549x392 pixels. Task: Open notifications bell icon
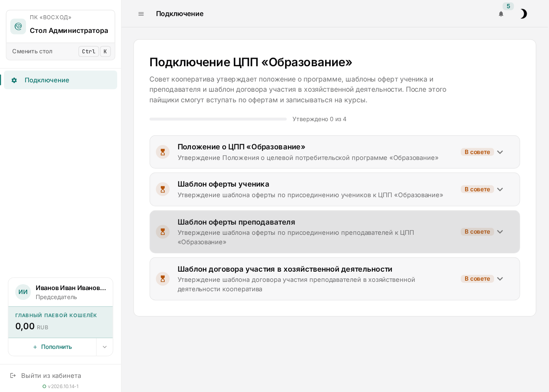(x=501, y=14)
